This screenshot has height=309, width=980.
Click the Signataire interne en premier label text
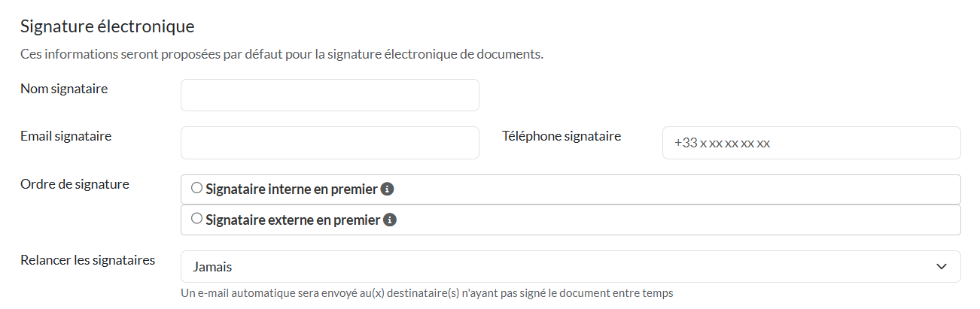click(291, 189)
